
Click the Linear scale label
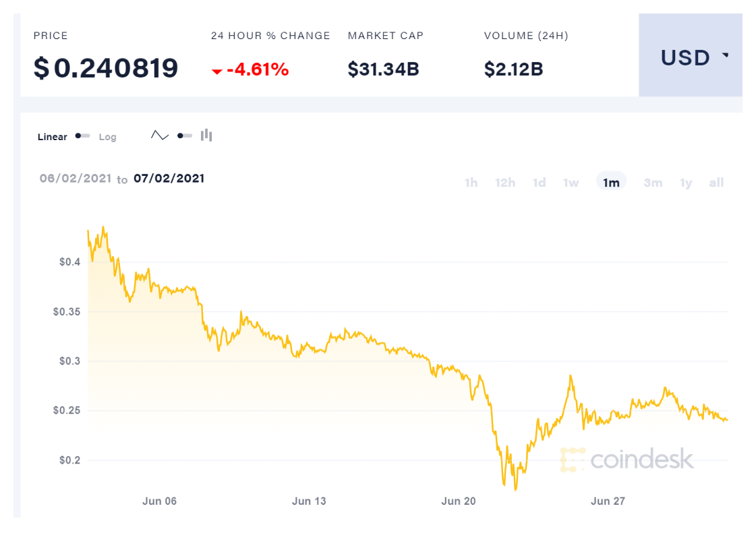coord(53,137)
